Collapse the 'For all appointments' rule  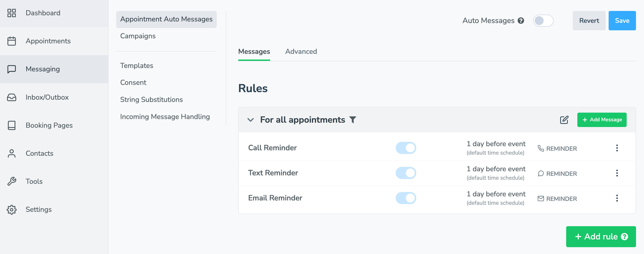coord(250,120)
